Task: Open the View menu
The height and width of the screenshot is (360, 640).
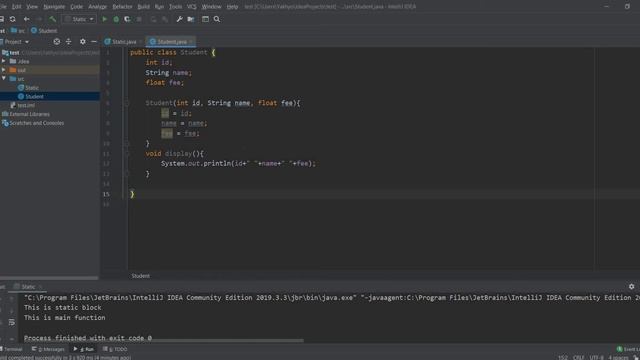Action: coord(32,7)
